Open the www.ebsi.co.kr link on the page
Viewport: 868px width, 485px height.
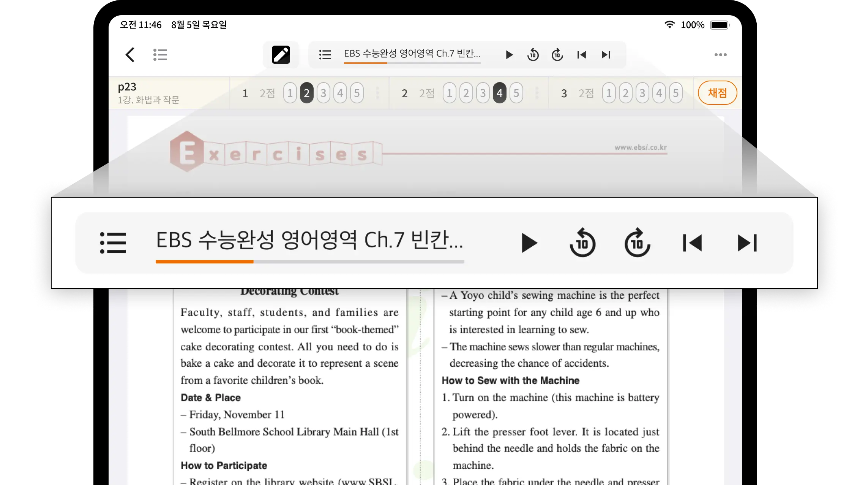(641, 147)
